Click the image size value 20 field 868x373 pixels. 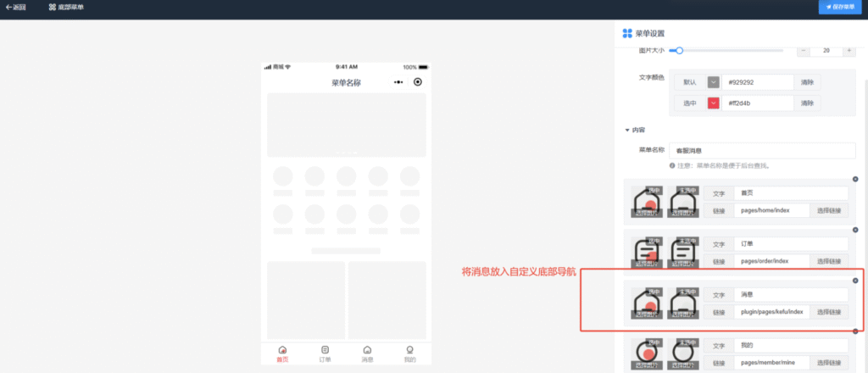point(826,50)
